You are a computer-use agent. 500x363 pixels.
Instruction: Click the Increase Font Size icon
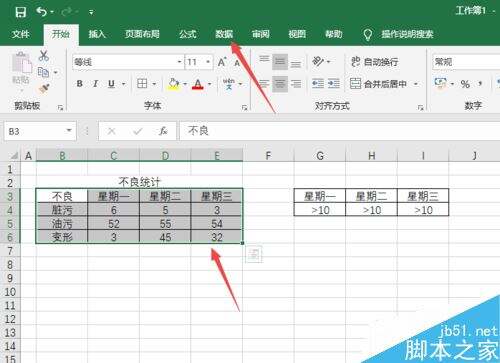[x=222, y=62]
